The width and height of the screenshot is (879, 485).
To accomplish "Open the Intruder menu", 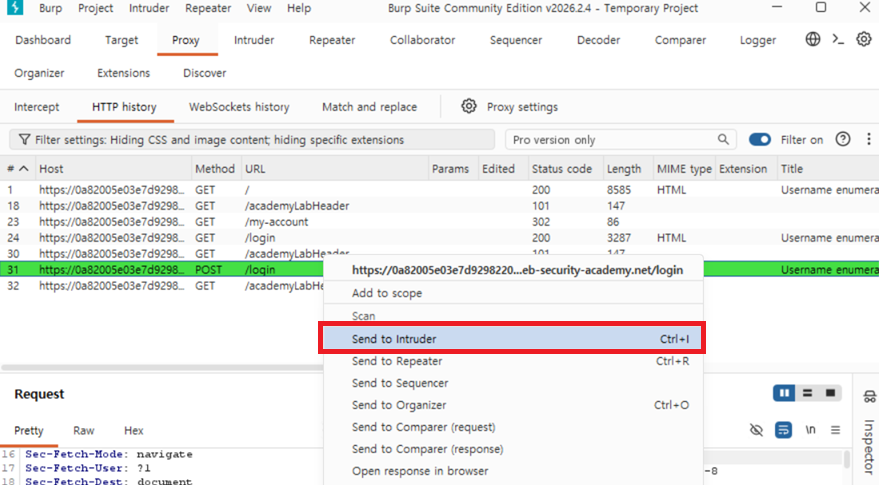I will click(149, 8).
